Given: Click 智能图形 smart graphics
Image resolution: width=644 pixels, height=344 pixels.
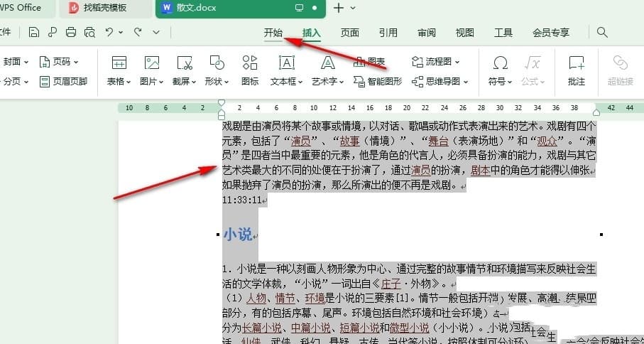Looking at the screenshot, I should (378, 81).
